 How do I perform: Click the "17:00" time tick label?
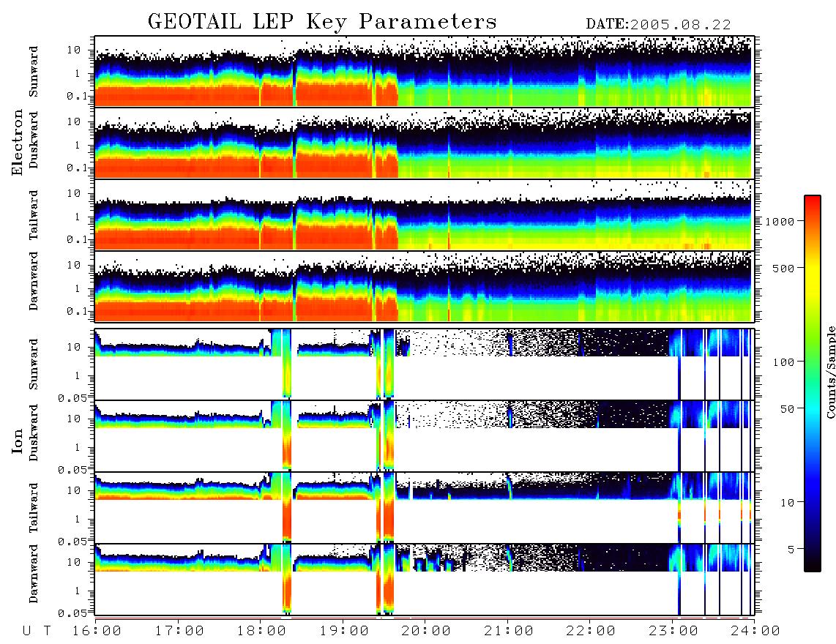(179, 632)
